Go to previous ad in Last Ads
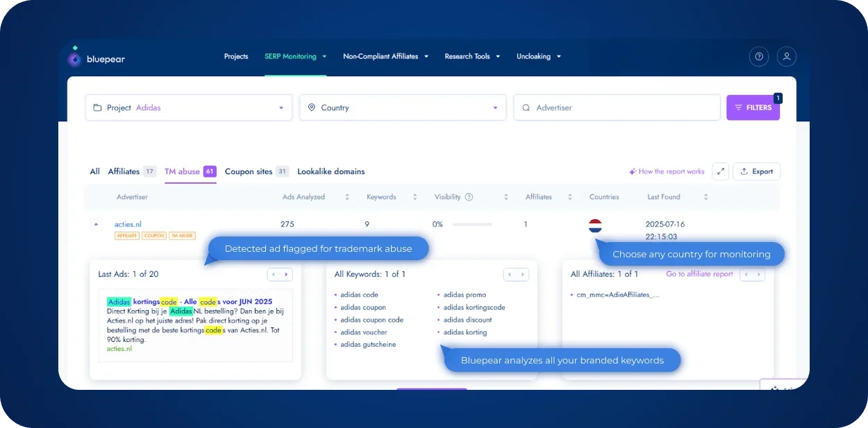The height and width of the screenshot is (428, 868). click(x=274, y=275)
